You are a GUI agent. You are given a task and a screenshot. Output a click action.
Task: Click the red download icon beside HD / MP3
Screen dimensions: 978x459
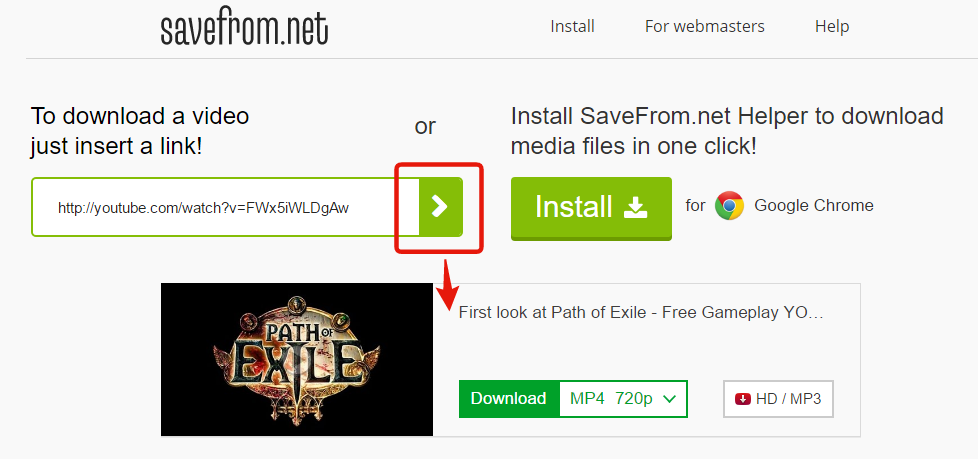pyautogui.click(x=743, y=399)
